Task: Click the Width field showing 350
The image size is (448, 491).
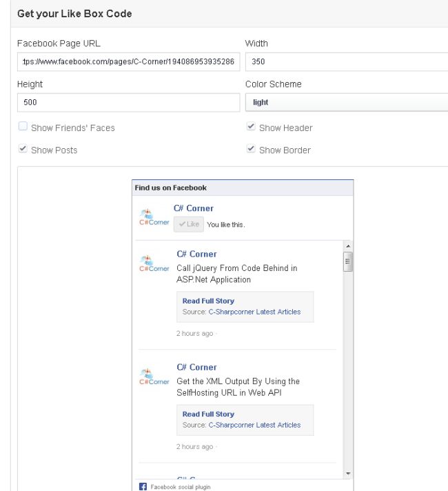Action: click(x=347, y=61)
